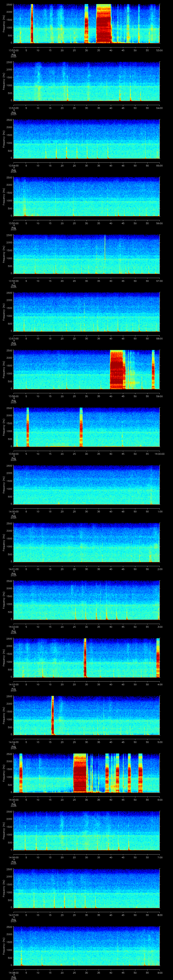Click the 59:00 end time label
The width and height of the screenshot is (173, 980).
coord(159,396)
